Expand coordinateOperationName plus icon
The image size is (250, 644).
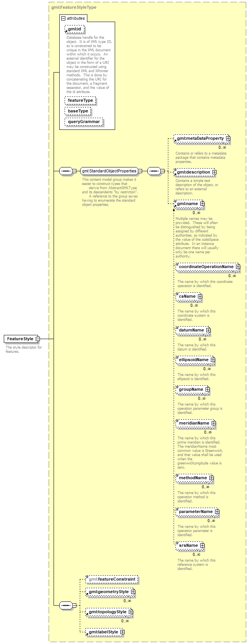[x=238, y=267]
